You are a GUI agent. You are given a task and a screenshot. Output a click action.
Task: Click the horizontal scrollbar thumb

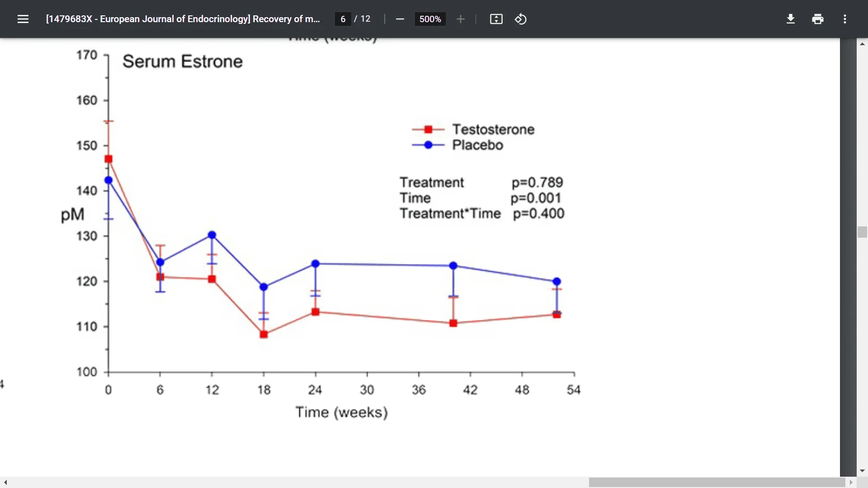(717, 483)
